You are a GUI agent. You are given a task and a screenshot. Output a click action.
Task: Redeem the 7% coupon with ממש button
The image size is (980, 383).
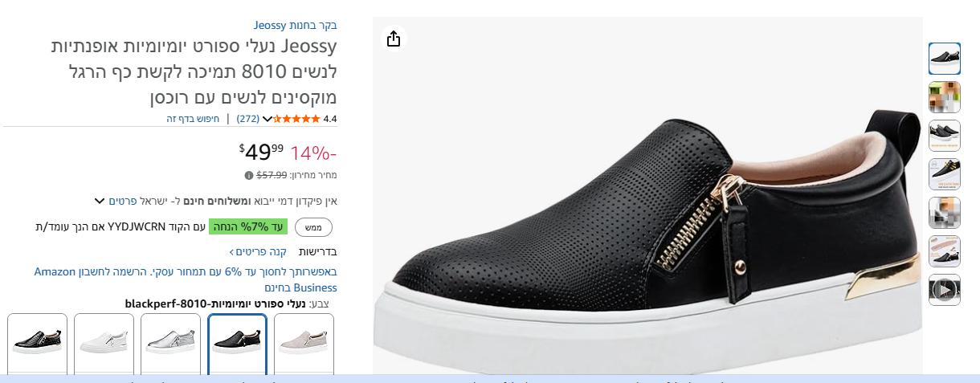[x=313, y=227]
